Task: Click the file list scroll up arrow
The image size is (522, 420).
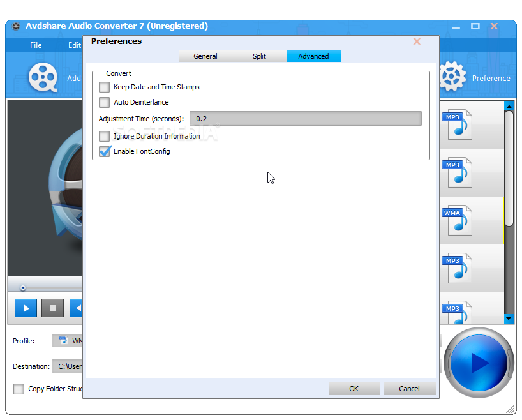Action: pos(509,106)
